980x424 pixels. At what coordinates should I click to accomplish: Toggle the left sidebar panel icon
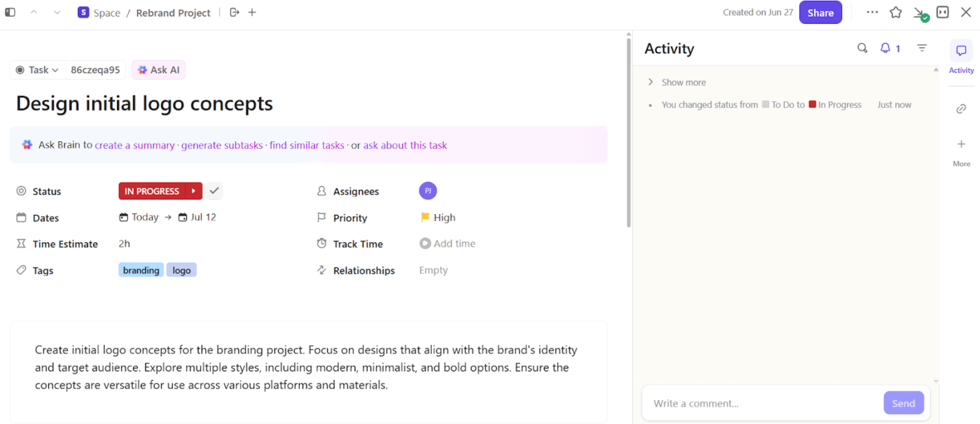(x=10, y=12)
